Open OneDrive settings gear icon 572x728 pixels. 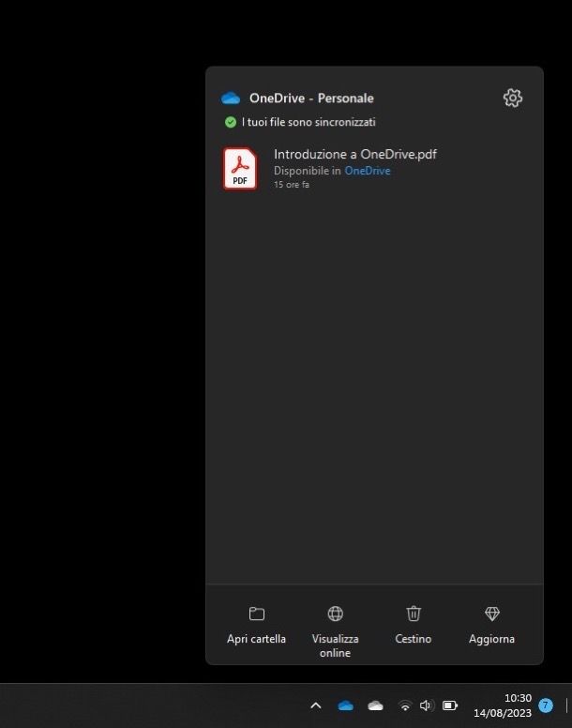coord(513,98)
